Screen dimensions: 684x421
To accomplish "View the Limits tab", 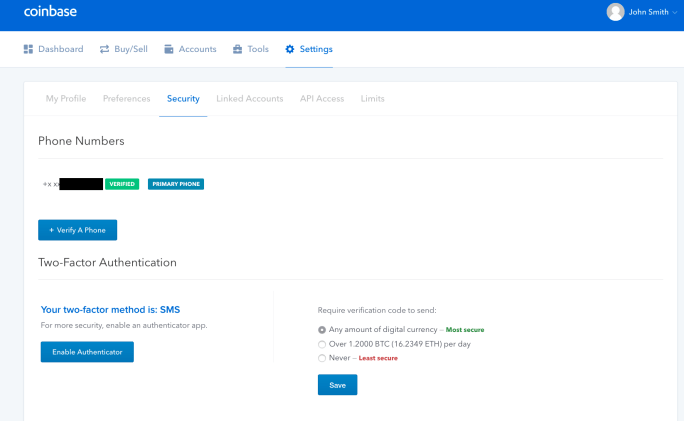I will (372, 98).
